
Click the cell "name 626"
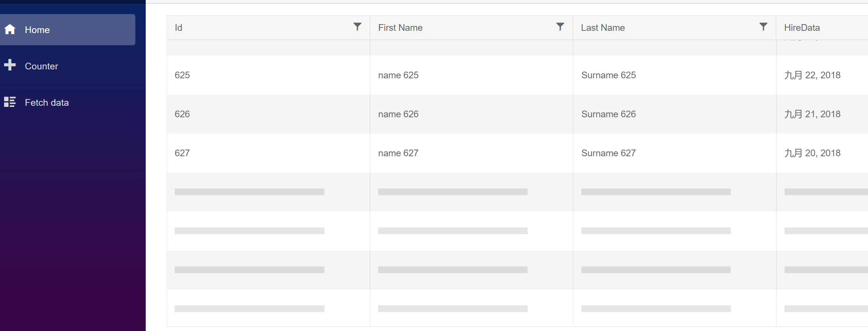click(x=398, y=114)
